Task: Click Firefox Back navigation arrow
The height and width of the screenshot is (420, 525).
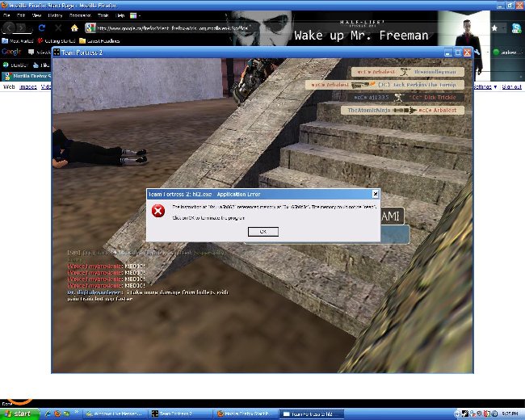Action: point(9,28)
